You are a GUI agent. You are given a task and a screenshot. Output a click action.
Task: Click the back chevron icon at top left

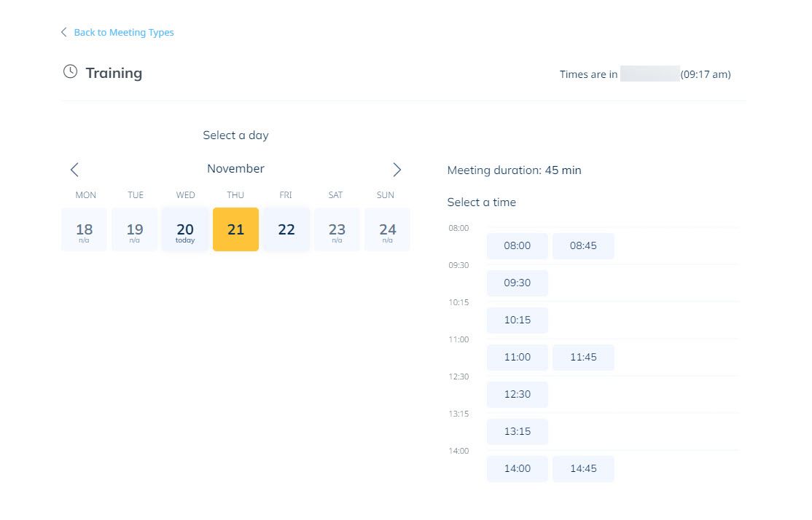(x=62, y=32)
